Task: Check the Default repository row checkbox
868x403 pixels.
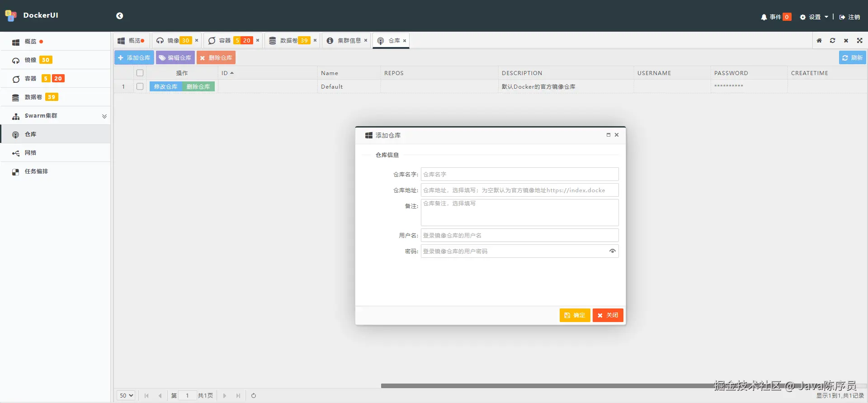Action: coord(140,86)
